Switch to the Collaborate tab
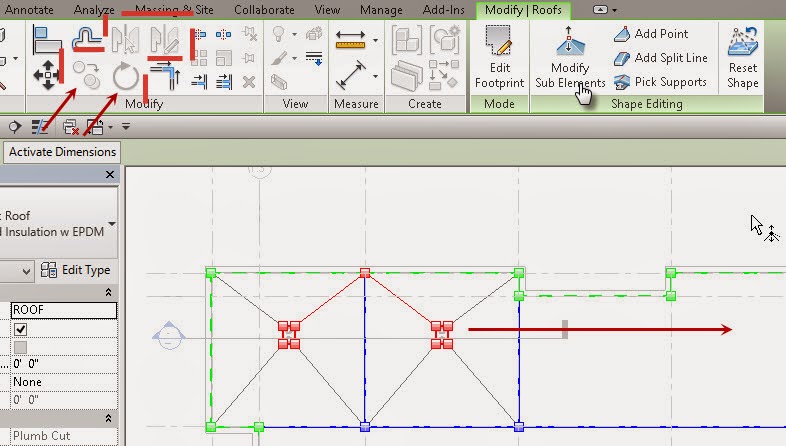Image resolution: width=786 pixels, height=446 pixels. [x=264, y=10]
